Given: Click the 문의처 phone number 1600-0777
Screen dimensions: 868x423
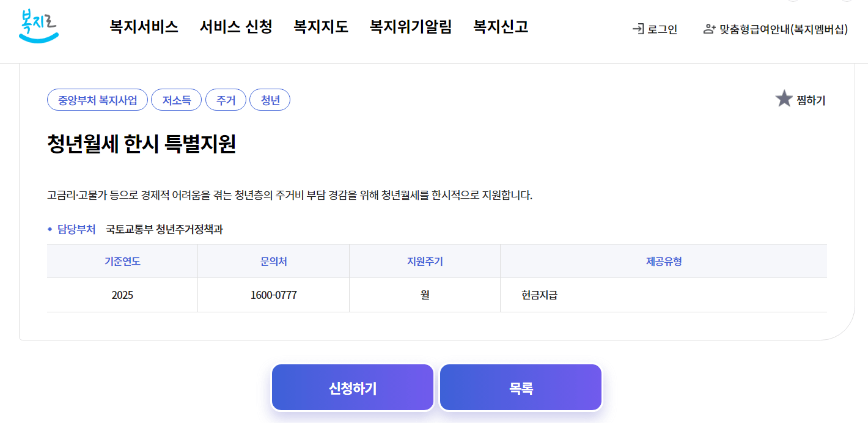Looking at the screenshot, I should pos(273,293).
